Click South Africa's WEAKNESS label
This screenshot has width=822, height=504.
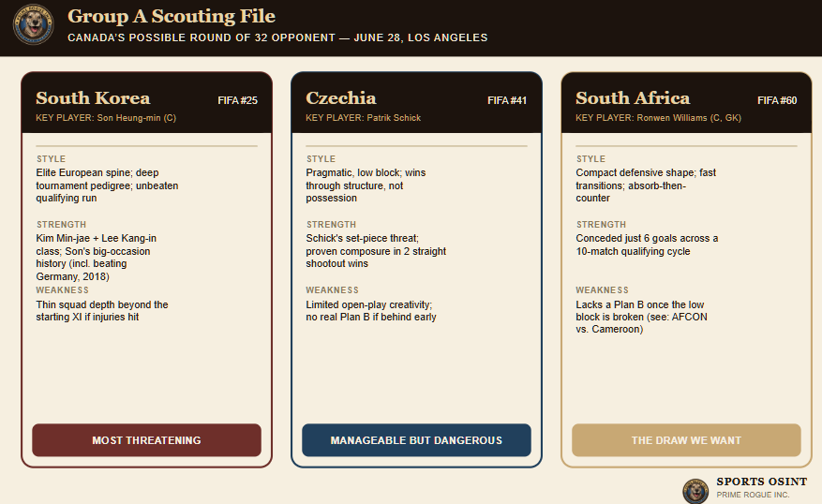coord(602,290)
